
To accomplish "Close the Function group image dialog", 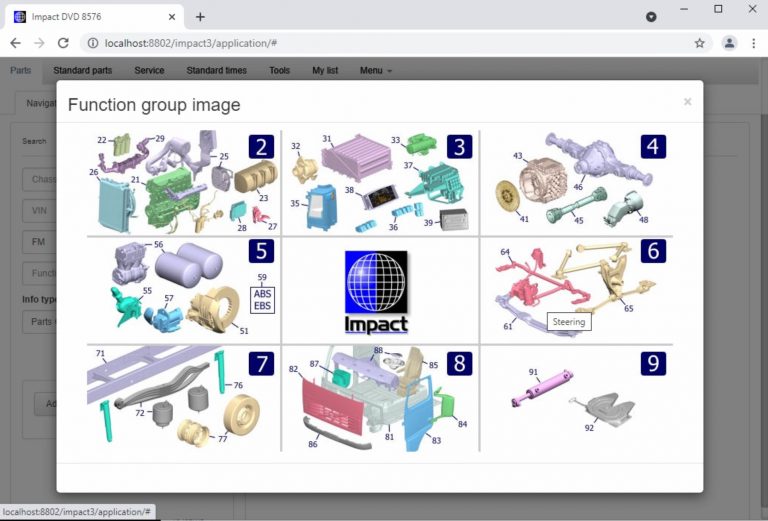I will [687, 102].
